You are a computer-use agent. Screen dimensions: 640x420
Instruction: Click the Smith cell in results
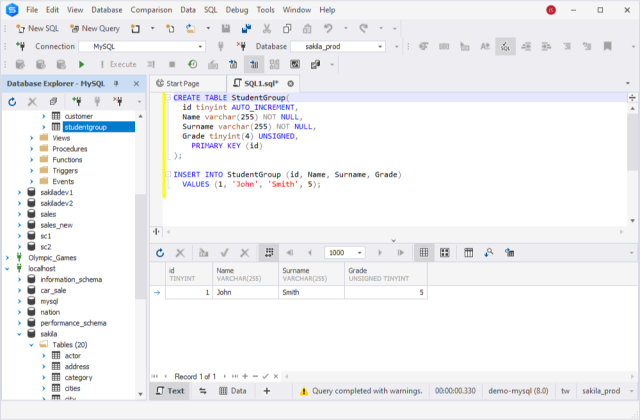pyautogui.click(x=311, y=293)
